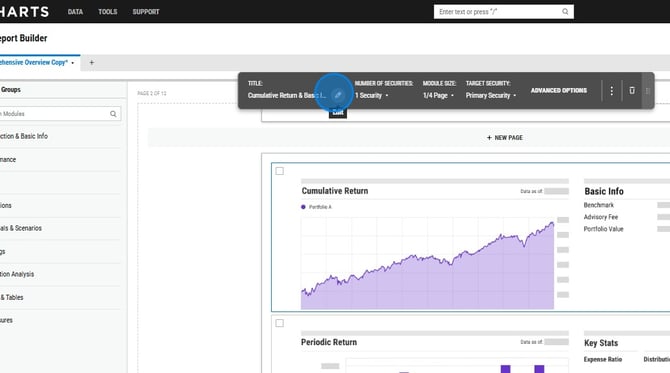Image resolution: width=670 pixels, height=373 pixels.
Task: Click the module search magnifier icon
Action: pyautogui.click(x=113, y=114)
